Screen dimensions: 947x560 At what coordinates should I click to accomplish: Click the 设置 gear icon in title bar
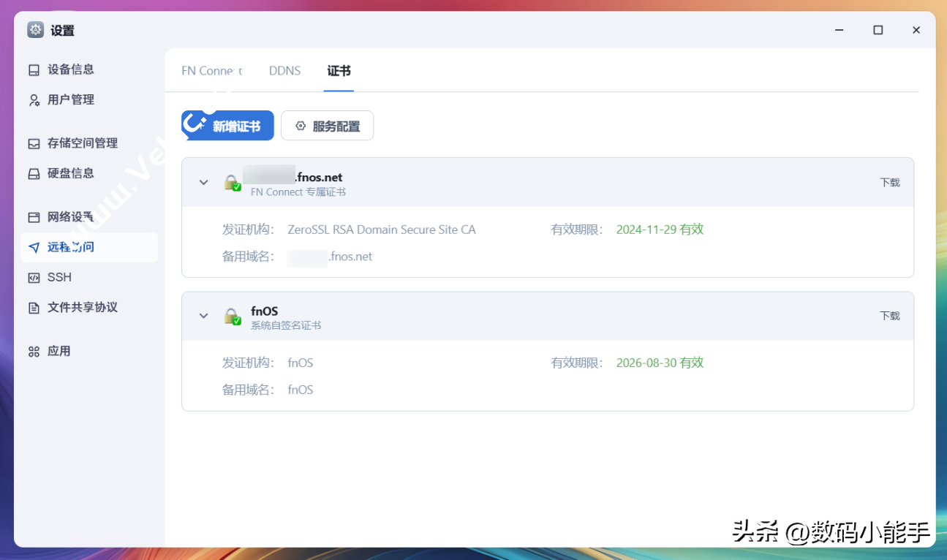(35, 30)
